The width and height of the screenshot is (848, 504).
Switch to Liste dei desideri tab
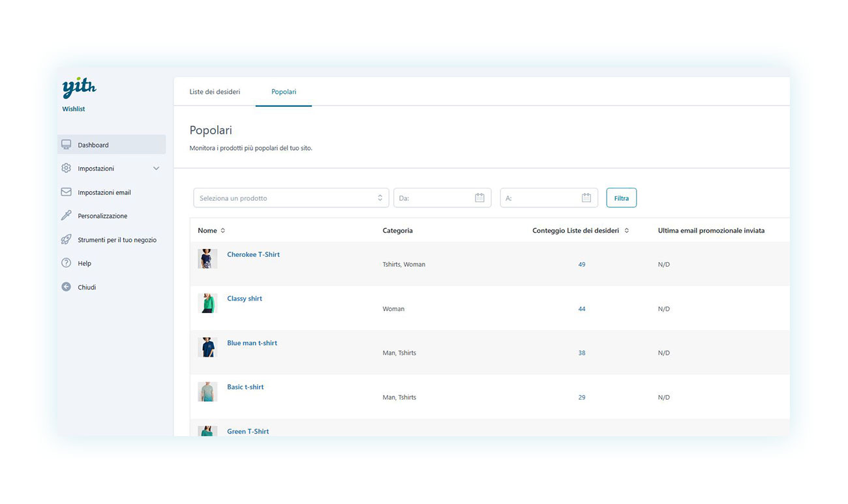(x=215, y=92)
